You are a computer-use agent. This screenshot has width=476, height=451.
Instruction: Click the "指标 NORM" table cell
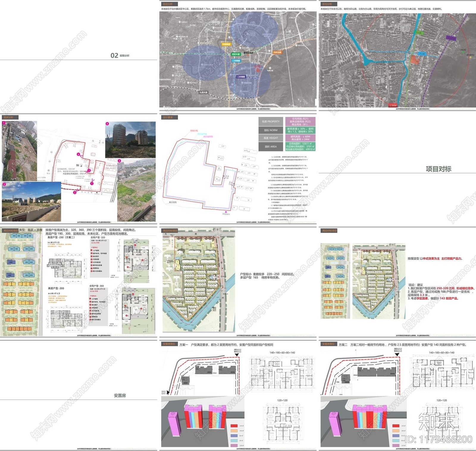point(271,130)
